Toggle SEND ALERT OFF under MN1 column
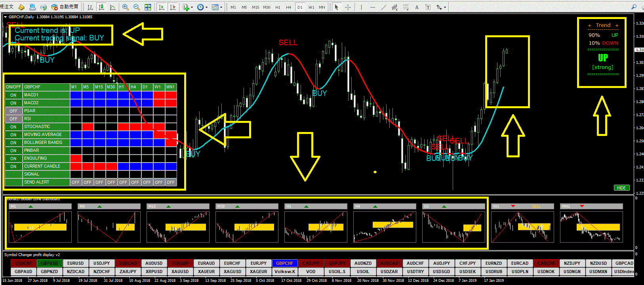This screenshot has width=644, height=285. 171,182
